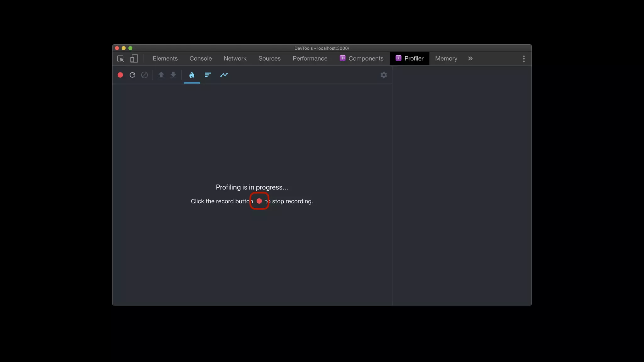Image resolution: width=644 pixels, height=362 pixels.
Task: Open the Sources tab
Action: coord(269,59)
